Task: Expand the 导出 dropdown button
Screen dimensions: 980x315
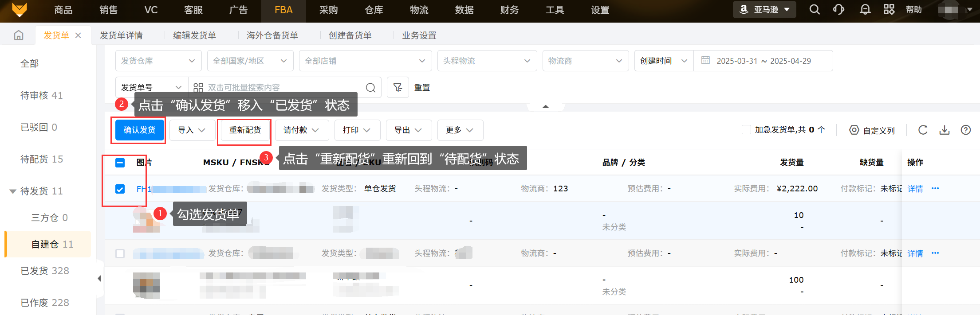Action: pyautogui.click(x=409, y=130)
